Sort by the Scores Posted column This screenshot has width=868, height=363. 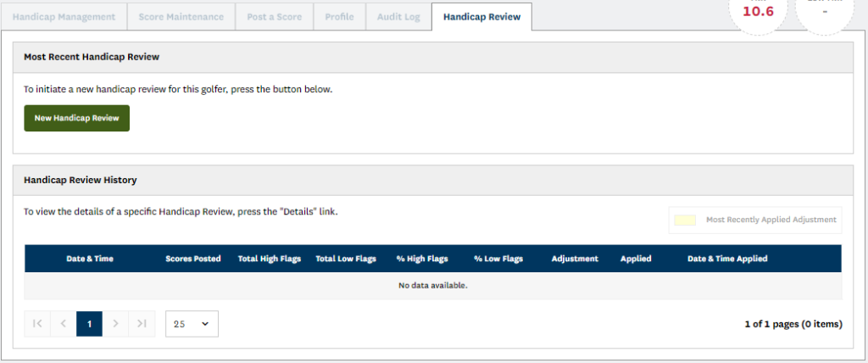click(193, 259)
